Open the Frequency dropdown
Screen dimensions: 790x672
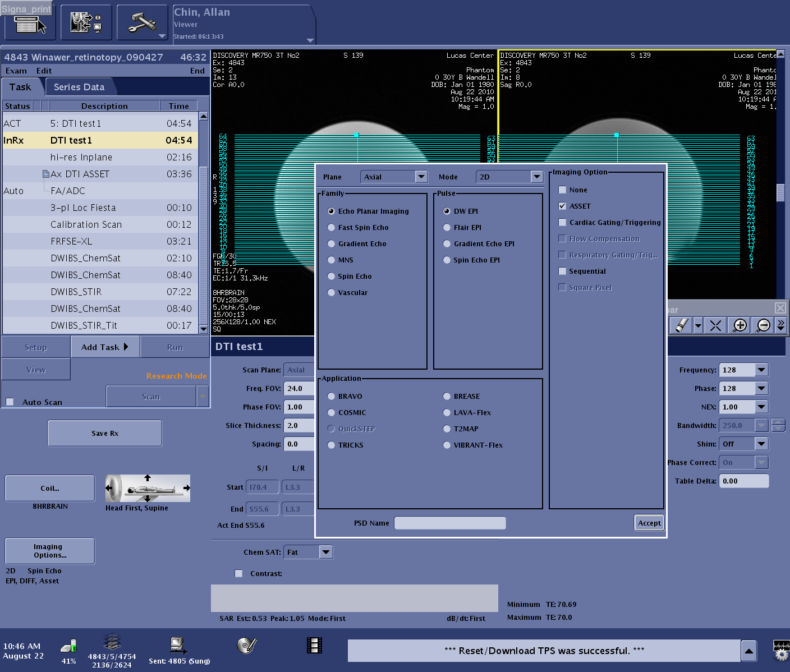pos(761,370)
